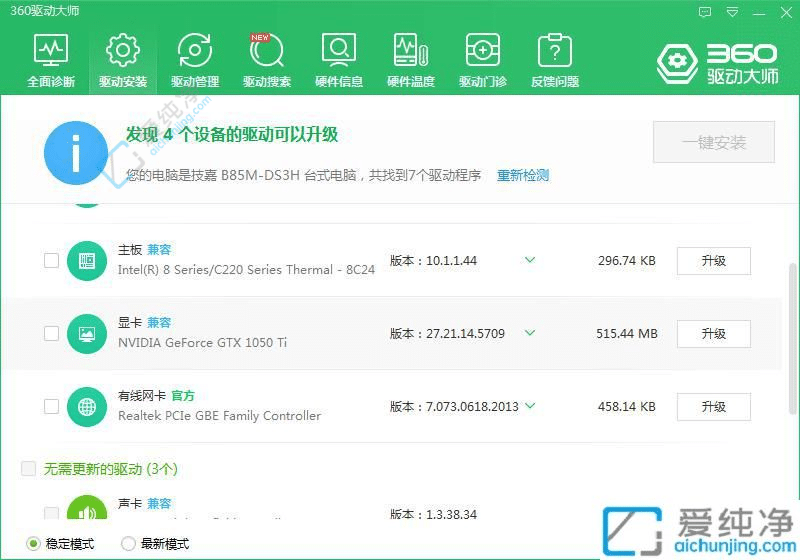Upgrade the 有线网卡 Realtek driver

(x=714, y=406)
